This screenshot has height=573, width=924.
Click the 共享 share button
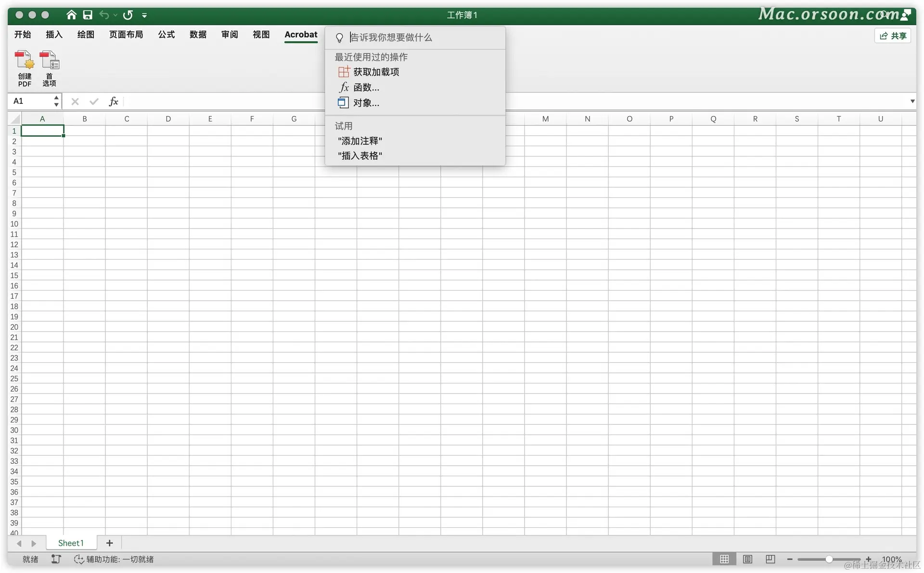tap(893, 36)
